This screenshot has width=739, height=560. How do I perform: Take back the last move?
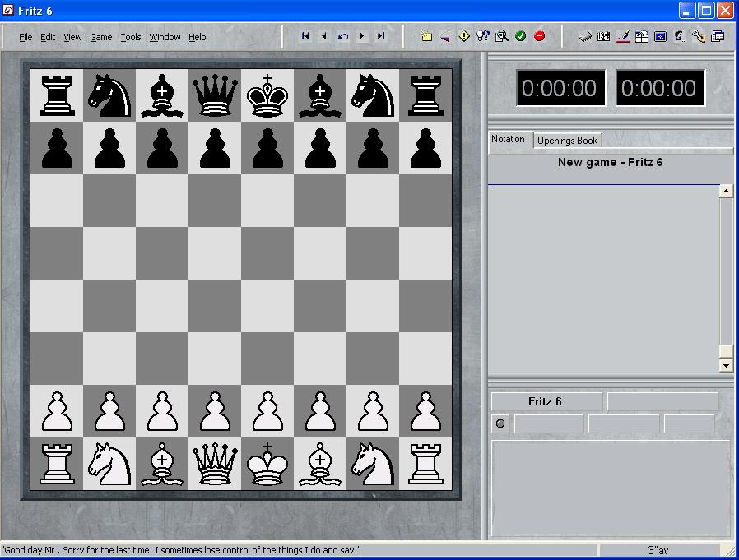tap(343, 36)
